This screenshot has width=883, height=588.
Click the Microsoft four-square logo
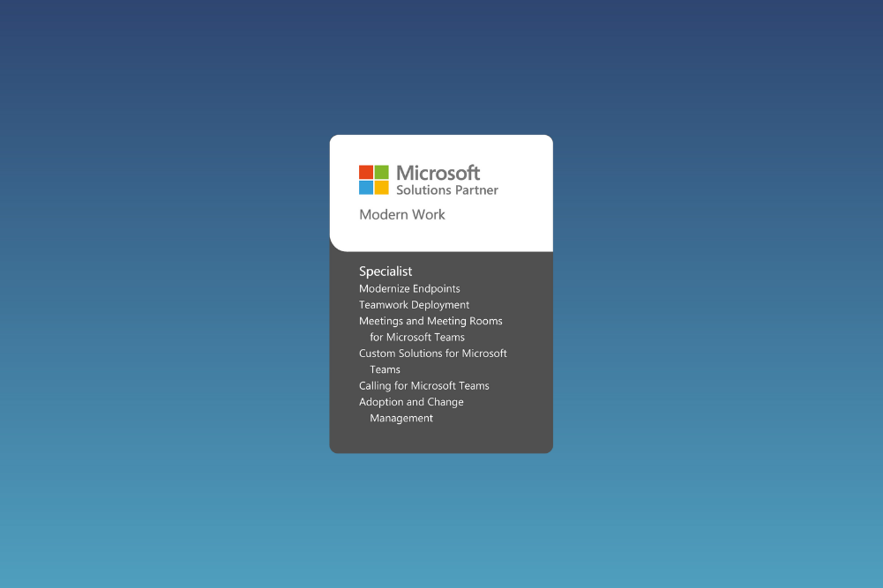coord(374,180)
